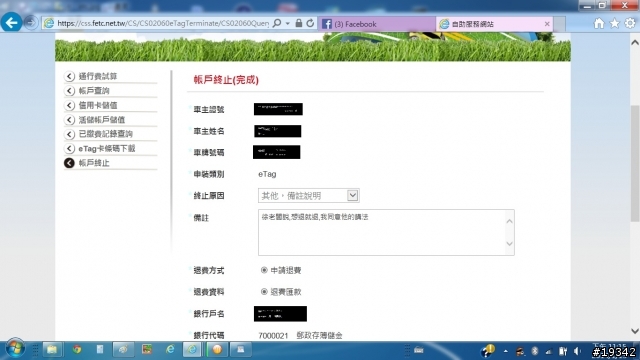640x360 pixels.
Task: Click the active Internet Explorer taskbar window
Action: pos(192,349)
